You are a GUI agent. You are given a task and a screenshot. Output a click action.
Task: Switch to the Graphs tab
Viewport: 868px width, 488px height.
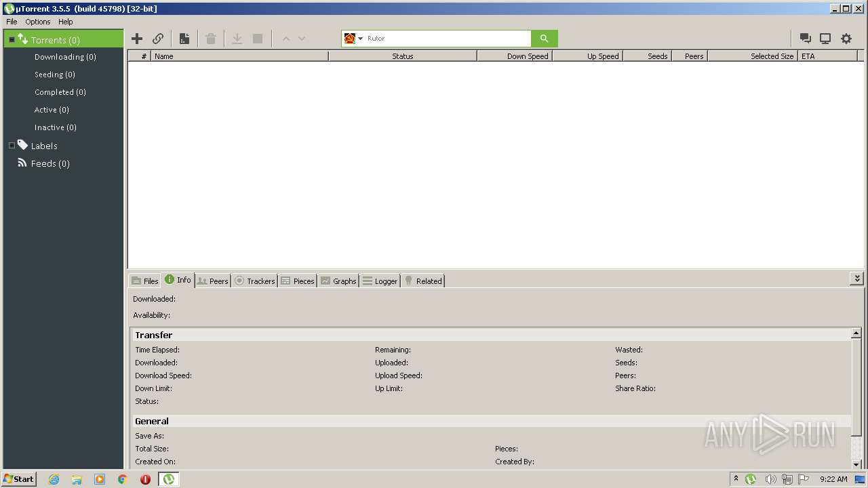338,281
